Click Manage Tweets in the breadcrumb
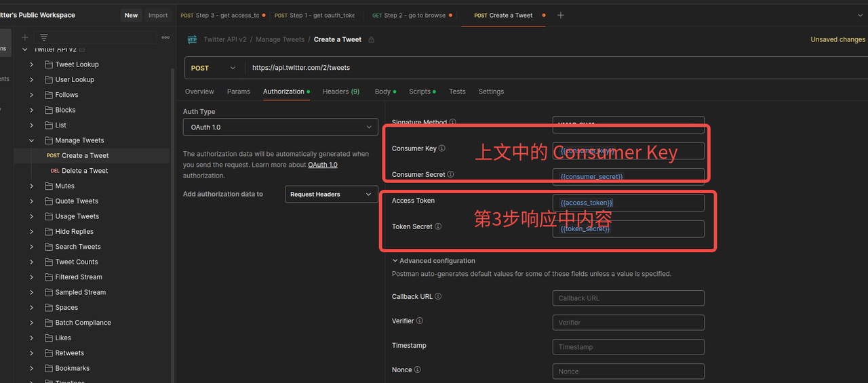The image size is (868, 383). click(x=280, y=39)
